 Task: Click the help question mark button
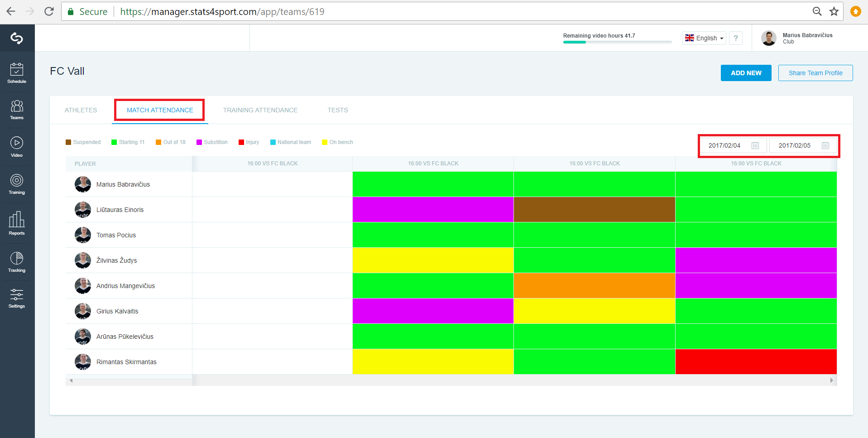point(736,38)
